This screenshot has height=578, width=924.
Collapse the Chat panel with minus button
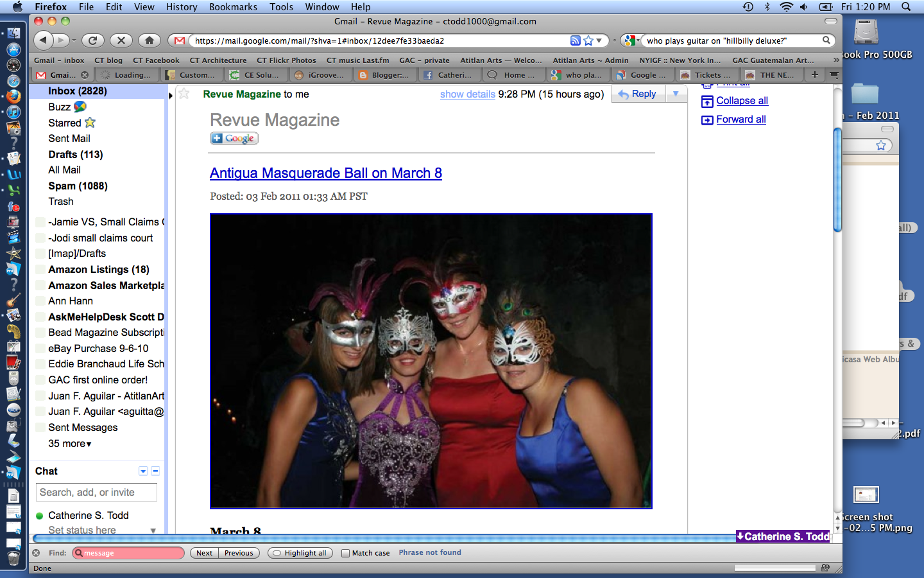tap(155, 471)
